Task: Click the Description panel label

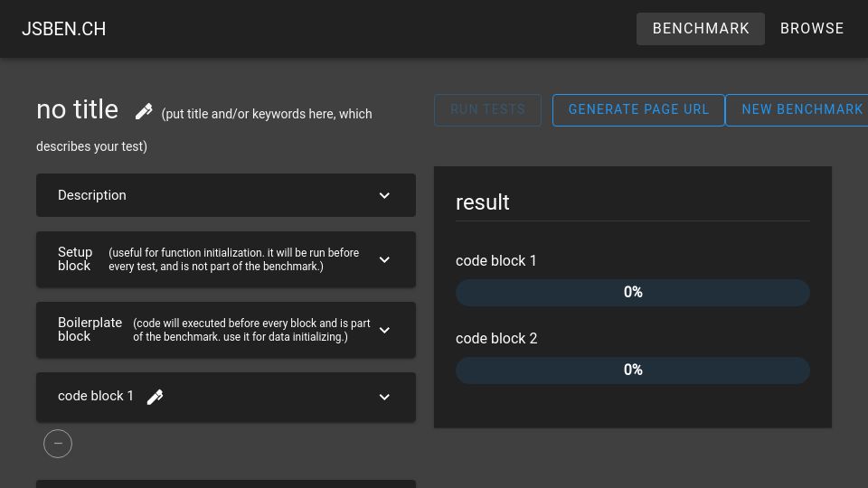Action: point(92,195)
